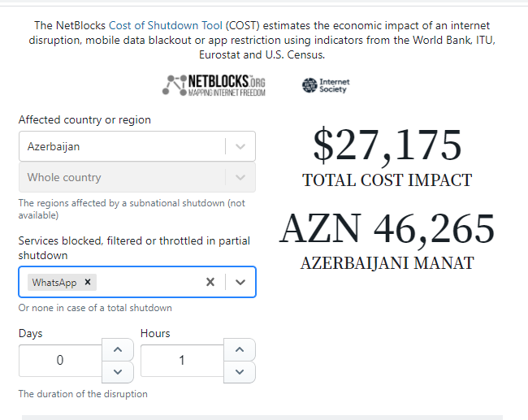Increase the Days value by one
Screen dimensions: 528x420
click(x=118, y=349)
